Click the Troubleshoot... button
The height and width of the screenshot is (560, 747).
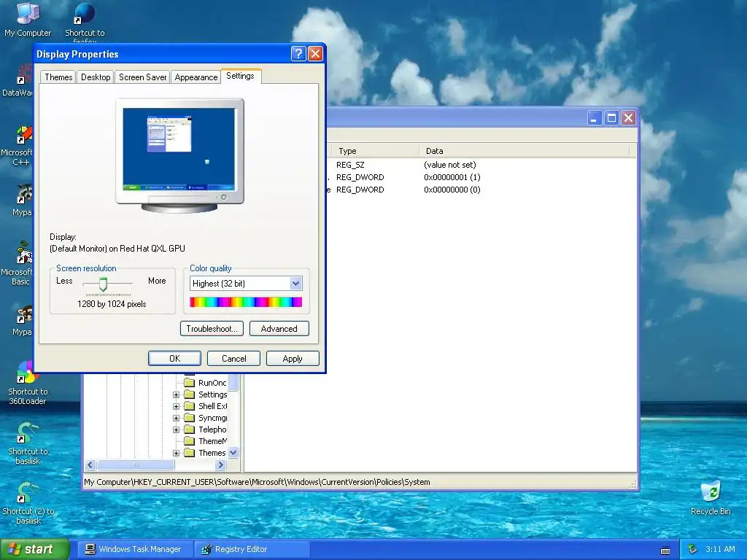212,329
